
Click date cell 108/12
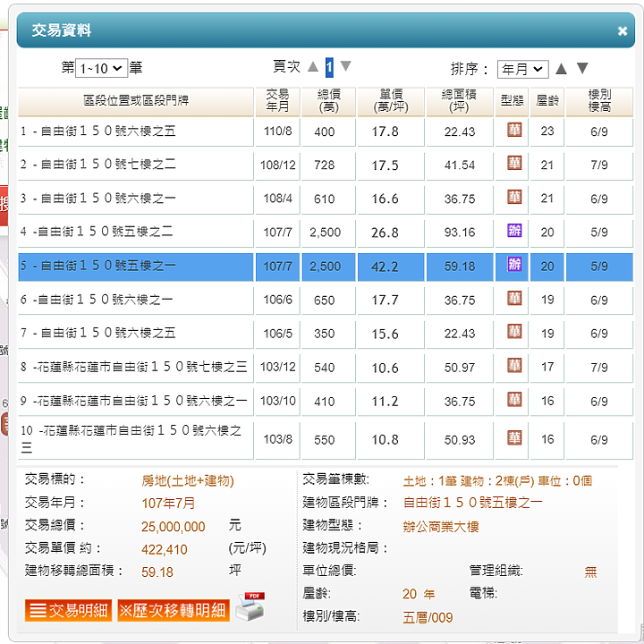(x=277, y=165)
